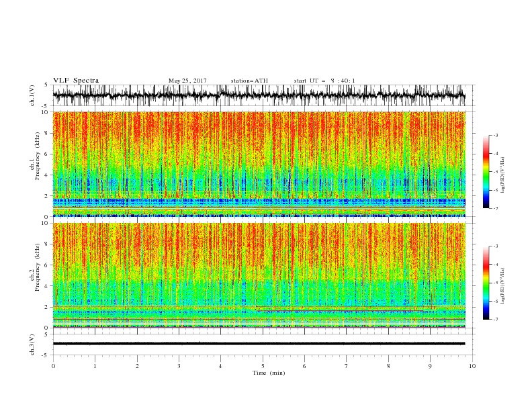Click time axis tick label "3"

(179, 366)
